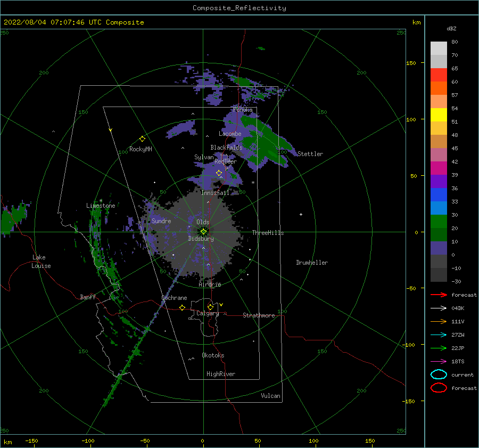The height and width of the screenshot is (448, 479).
Task: Click the Banff city label
Action: (x=88, y=297)
